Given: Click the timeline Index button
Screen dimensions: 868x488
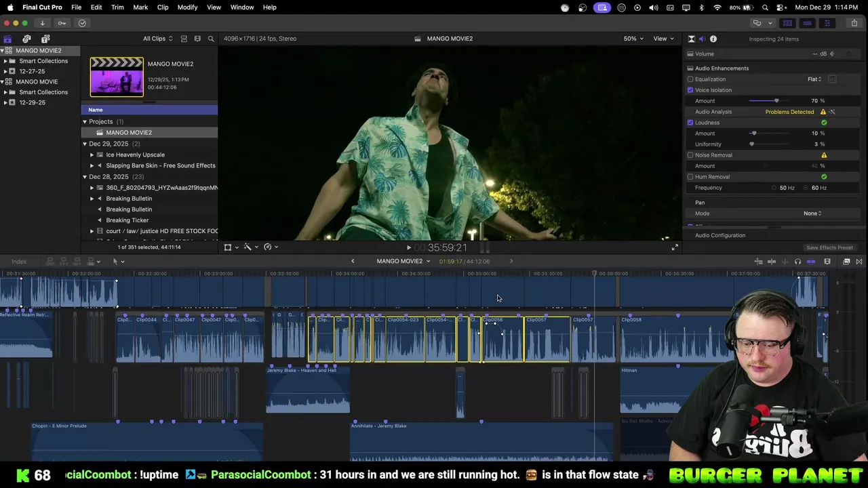Looking at the screenshot, I should tap(19, 262).
